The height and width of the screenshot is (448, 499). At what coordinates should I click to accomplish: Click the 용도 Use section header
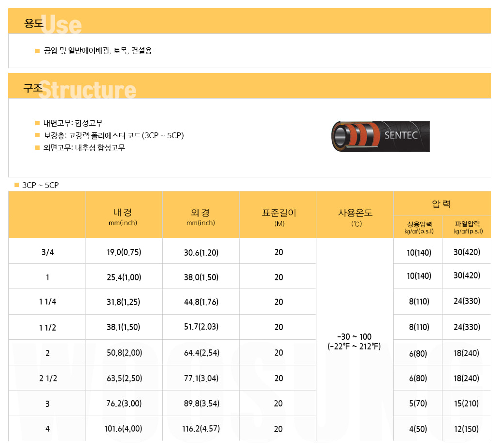tap(249, 21)
